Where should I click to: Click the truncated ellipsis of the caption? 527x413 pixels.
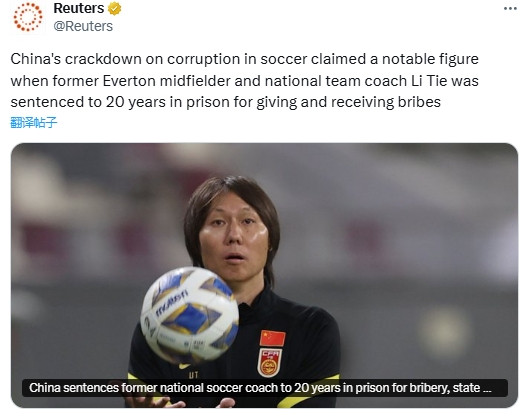487,388
